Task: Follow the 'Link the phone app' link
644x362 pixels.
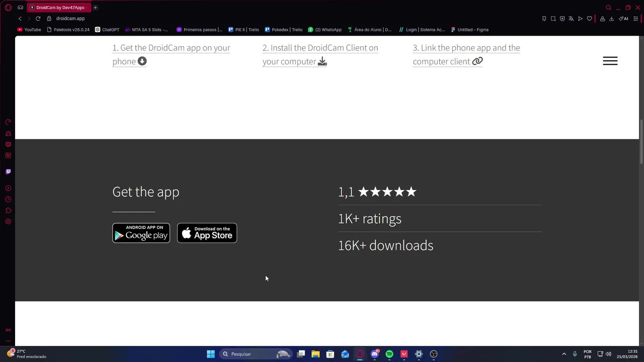Action: tap(466, 54)
